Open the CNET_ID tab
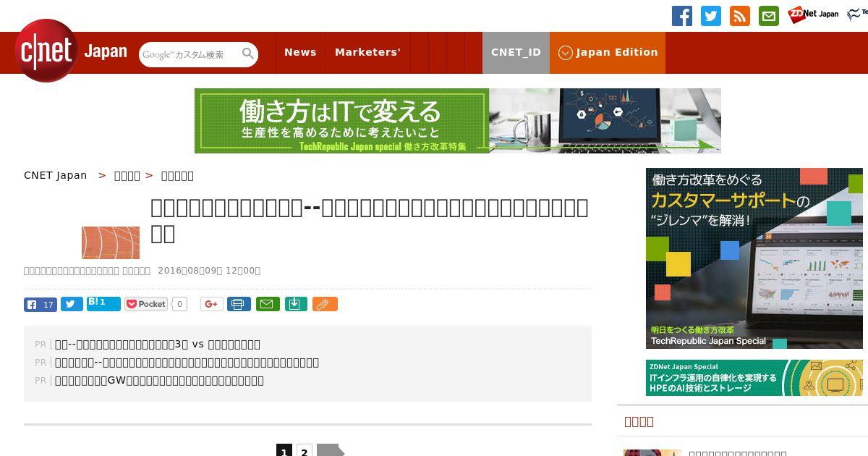Screen dimensions: 868x456 click(x=516, y=52)
